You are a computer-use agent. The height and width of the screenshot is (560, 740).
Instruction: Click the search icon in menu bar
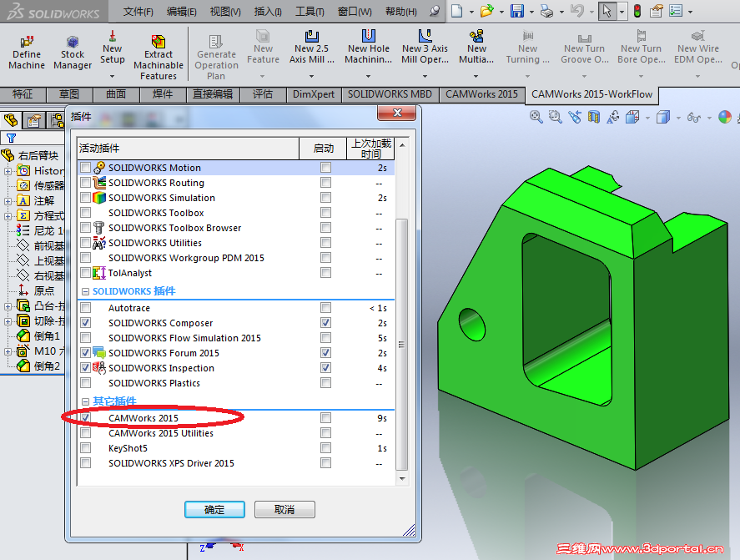(435, 10)
